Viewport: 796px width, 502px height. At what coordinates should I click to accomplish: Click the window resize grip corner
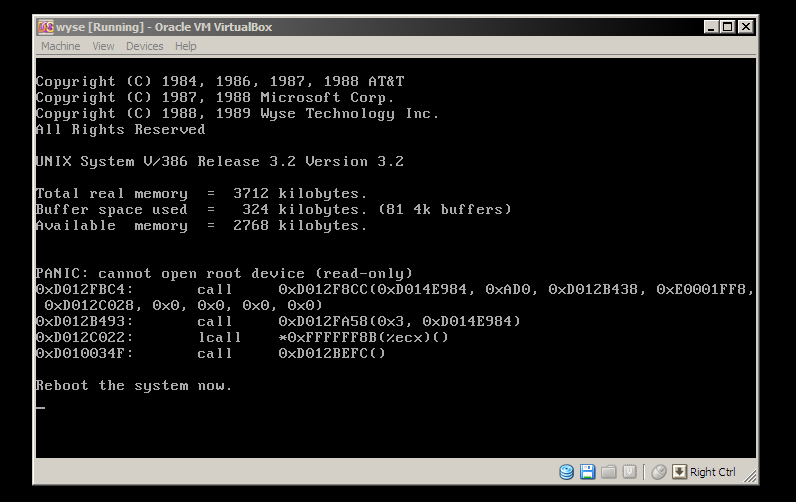(750, 476)
